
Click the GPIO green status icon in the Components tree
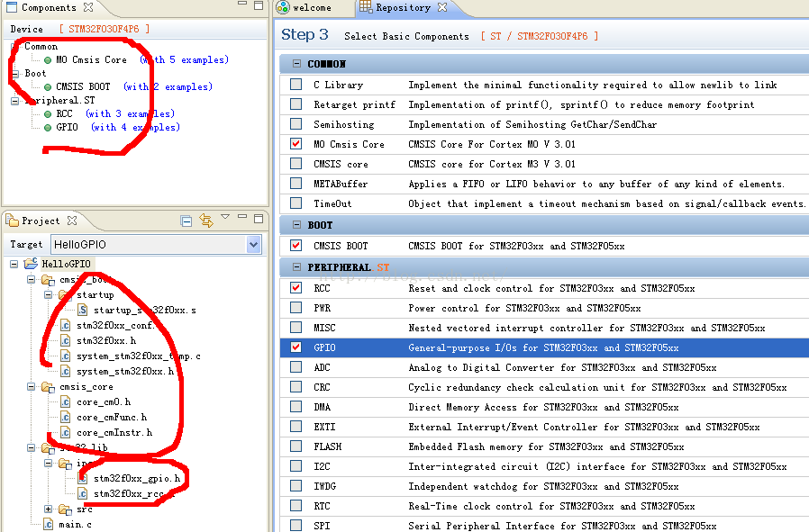point(48,127)
